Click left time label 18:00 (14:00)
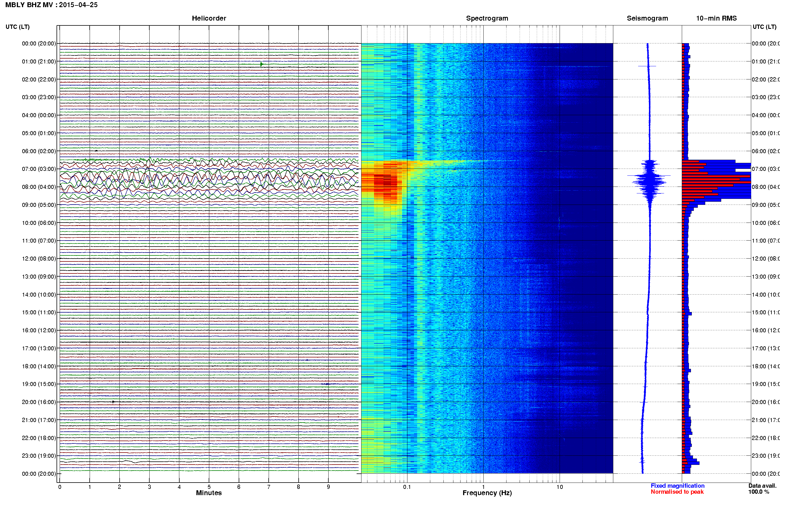The width and height of the screenshot is (812, 508). (x=39, y=367)
